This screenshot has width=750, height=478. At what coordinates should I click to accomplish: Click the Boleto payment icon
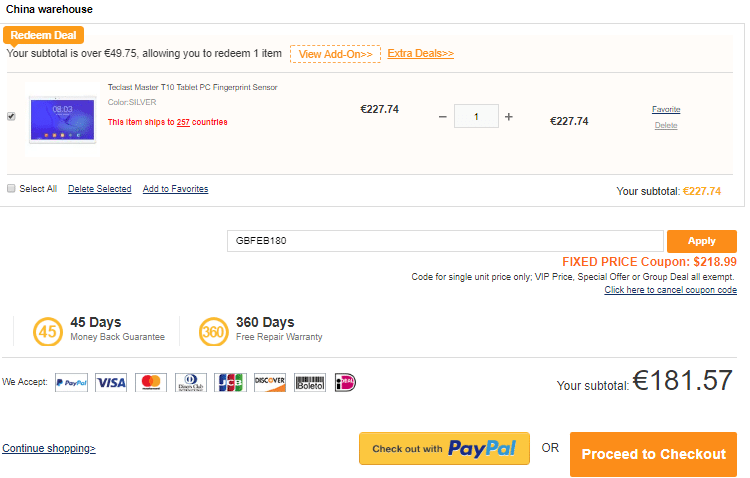coord(310,382)
